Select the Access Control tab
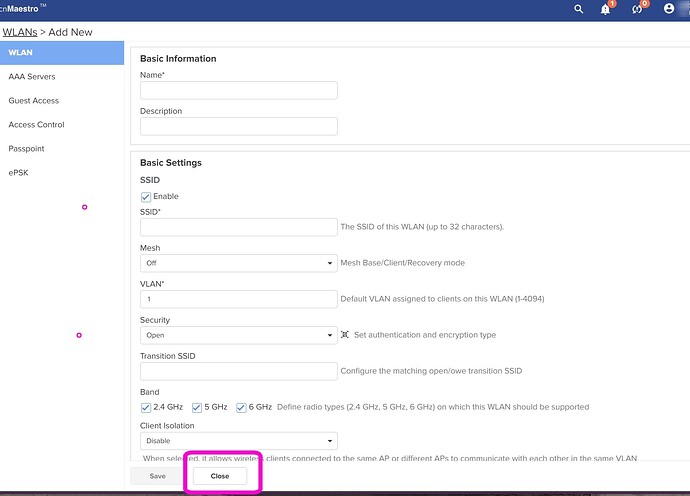Viewport: 690px width, 496px height. 36,125
